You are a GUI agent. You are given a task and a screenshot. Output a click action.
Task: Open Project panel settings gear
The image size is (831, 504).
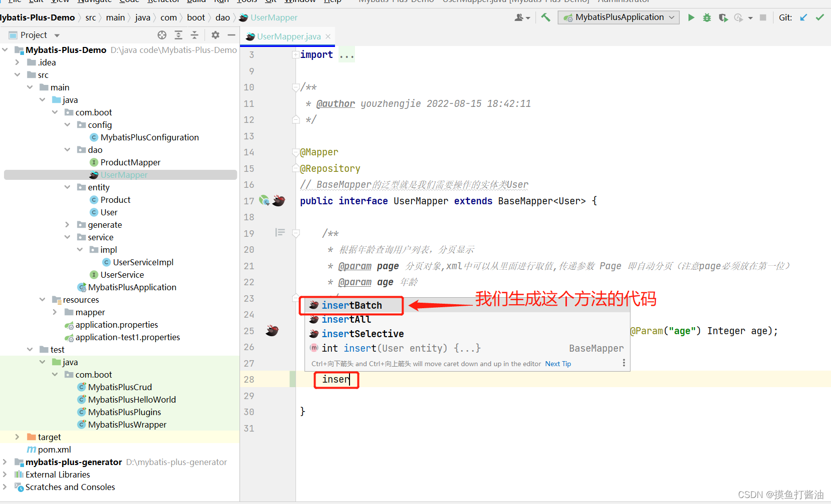[x=215, y=35]
